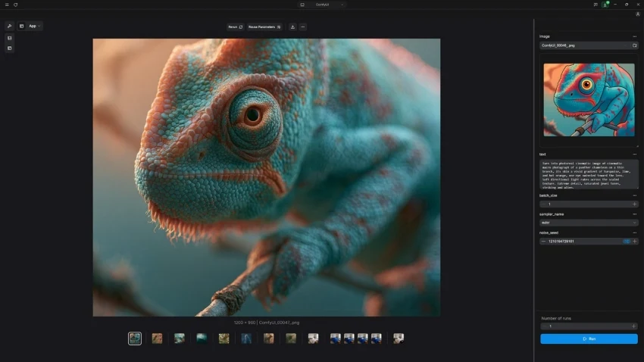Click the Reuse Parameters button
The image size is (644, 362).
coord(264,27)
